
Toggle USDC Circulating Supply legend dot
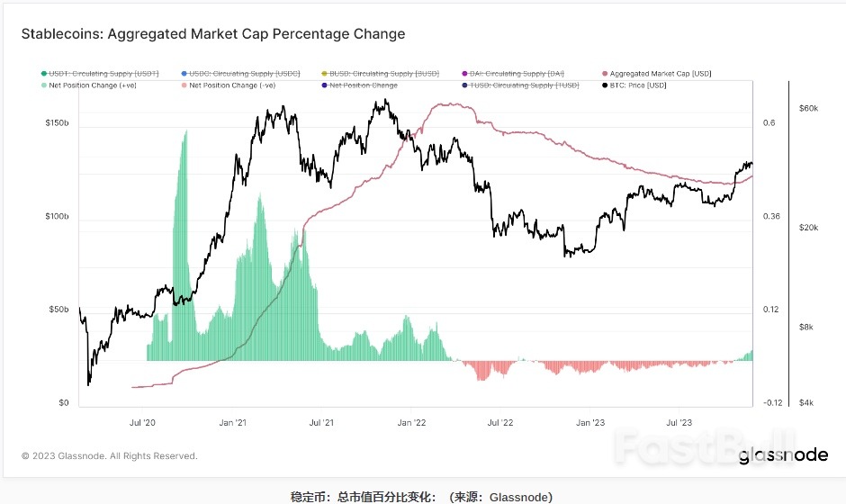[184, 73]
